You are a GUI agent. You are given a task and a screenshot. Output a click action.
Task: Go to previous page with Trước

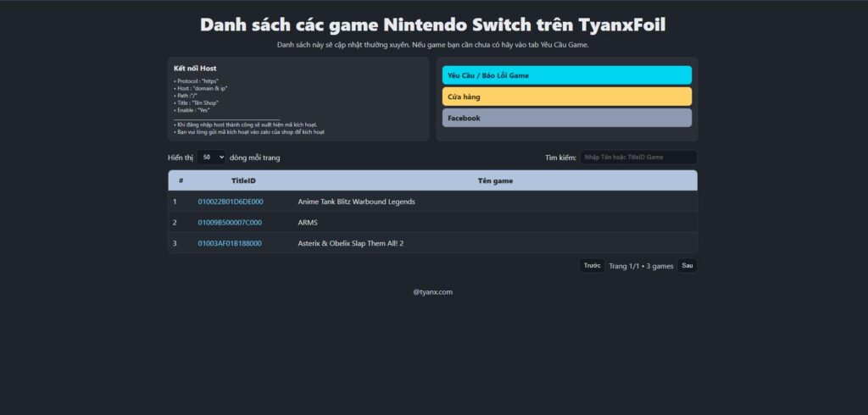click(592, 266)
